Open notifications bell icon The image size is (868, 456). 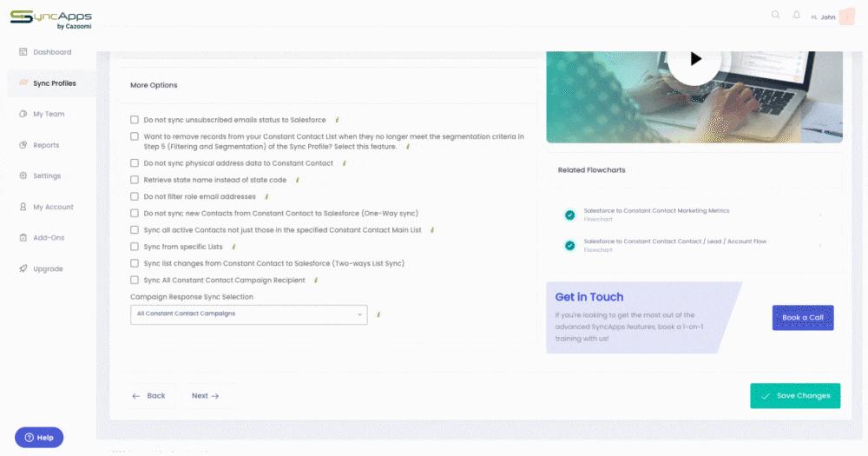[796, 15]
